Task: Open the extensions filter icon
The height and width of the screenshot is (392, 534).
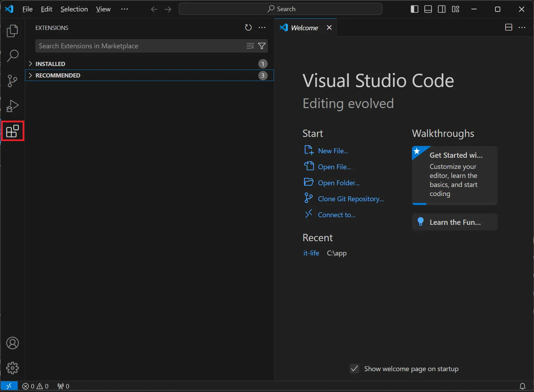Action: click(262, 46)
